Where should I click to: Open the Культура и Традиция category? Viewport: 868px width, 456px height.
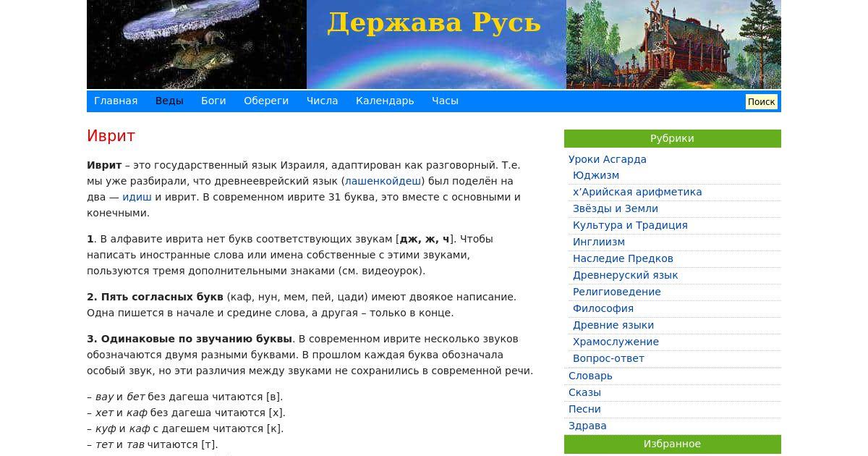click(x=630, y=225)
